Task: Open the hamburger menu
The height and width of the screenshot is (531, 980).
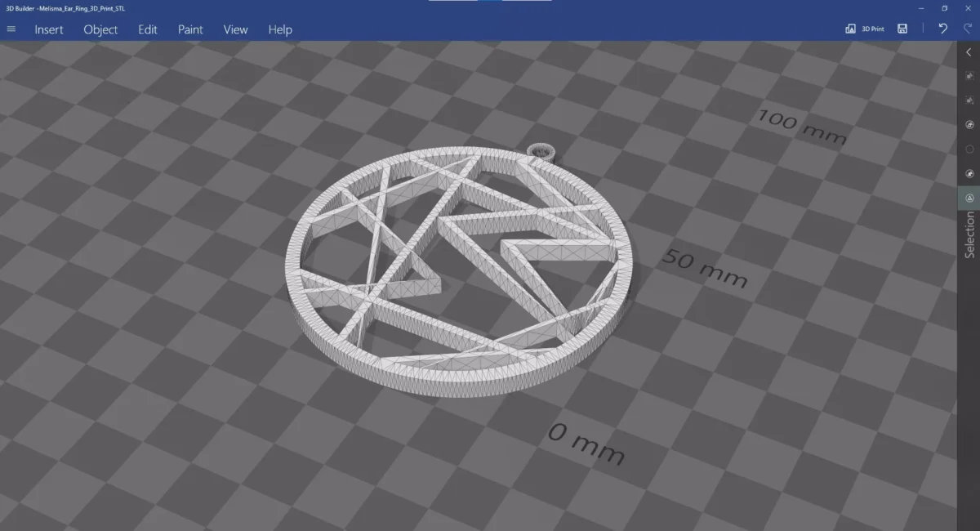Action: [x=11, y=29]
